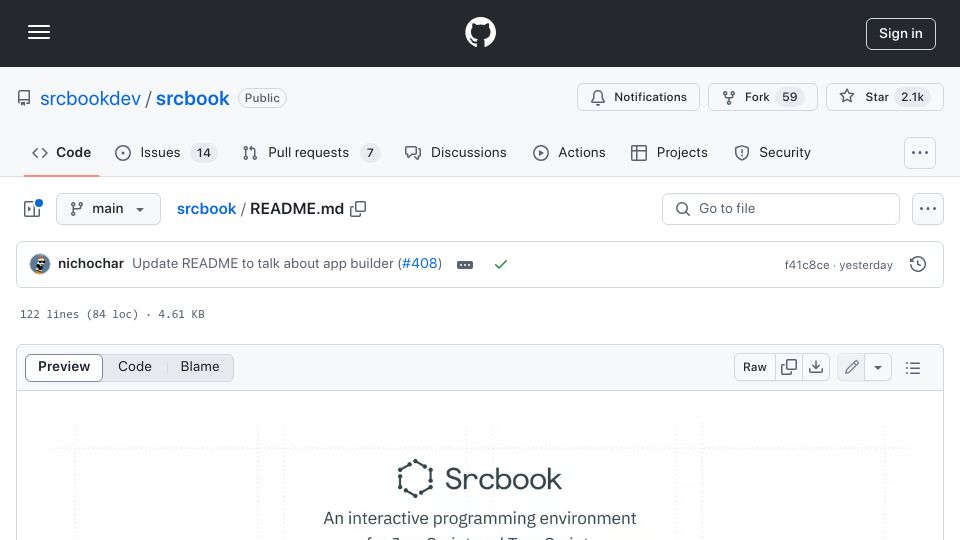Open pull request #408 link
Image resolution: width=960 pixels, height=540 pixels.
pyautogui.click(x=420, y=263)
